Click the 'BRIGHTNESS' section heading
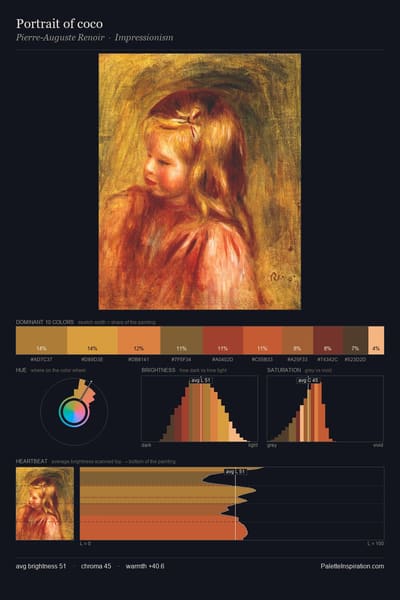 (x=158, y=370)
